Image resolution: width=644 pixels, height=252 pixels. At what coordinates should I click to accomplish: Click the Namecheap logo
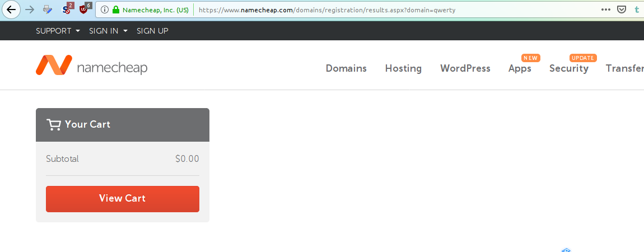coord(92,66)
